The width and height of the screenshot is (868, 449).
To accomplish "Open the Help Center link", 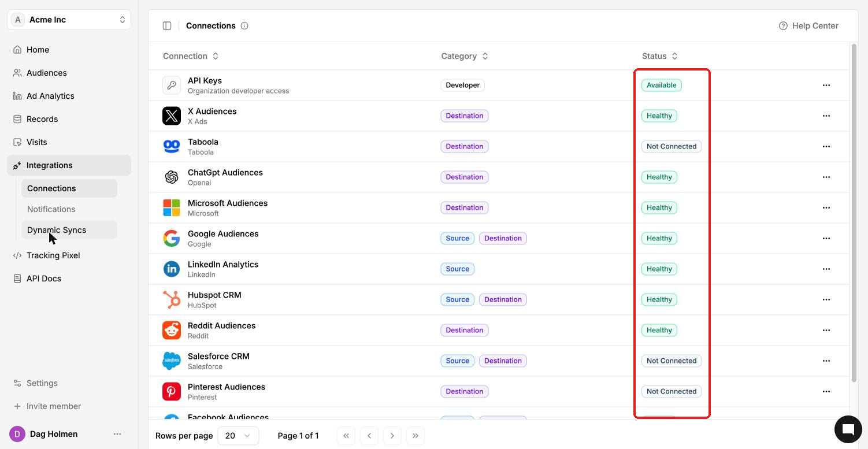I will click(x=808, y=25).
